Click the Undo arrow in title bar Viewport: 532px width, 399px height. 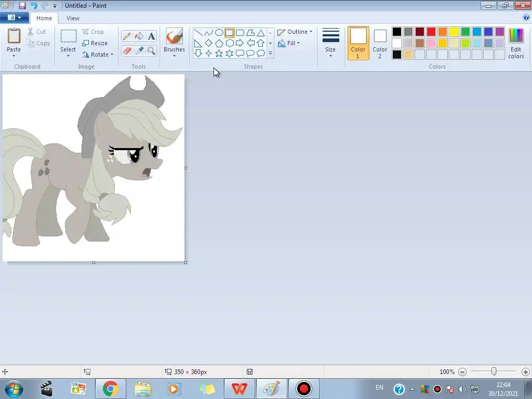[34, 5]
